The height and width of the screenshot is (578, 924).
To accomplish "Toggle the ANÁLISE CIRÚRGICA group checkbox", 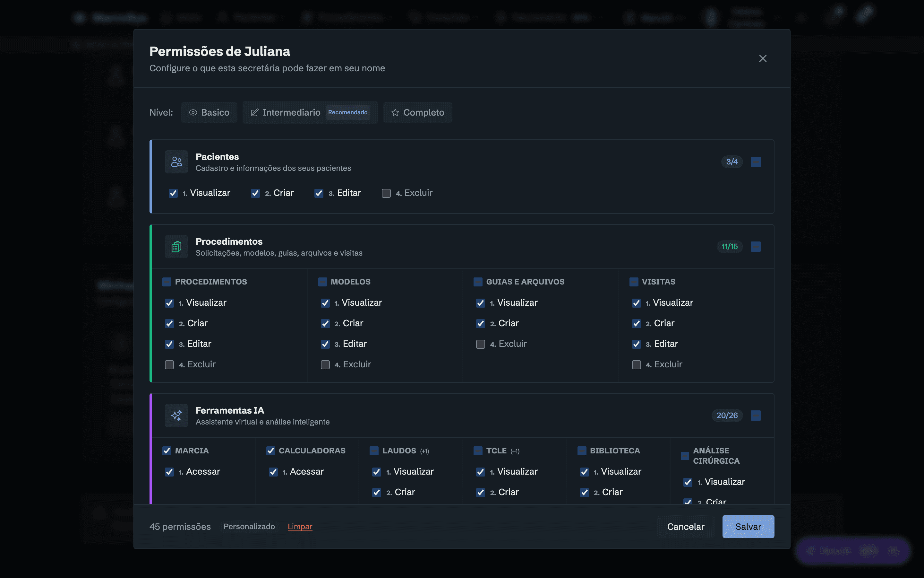I will (x=685, y=456).
